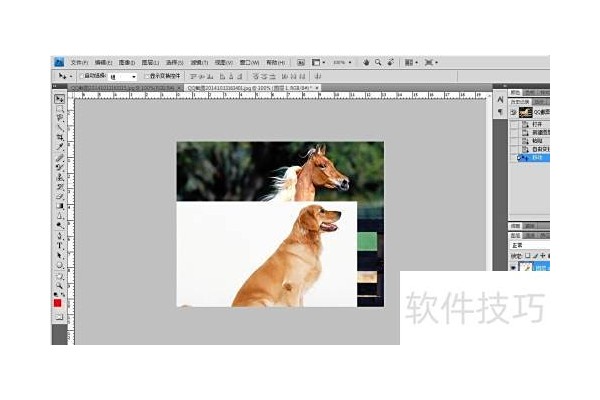
Task: Select the history snapshot thumbnail
Action: coord(525,113)
